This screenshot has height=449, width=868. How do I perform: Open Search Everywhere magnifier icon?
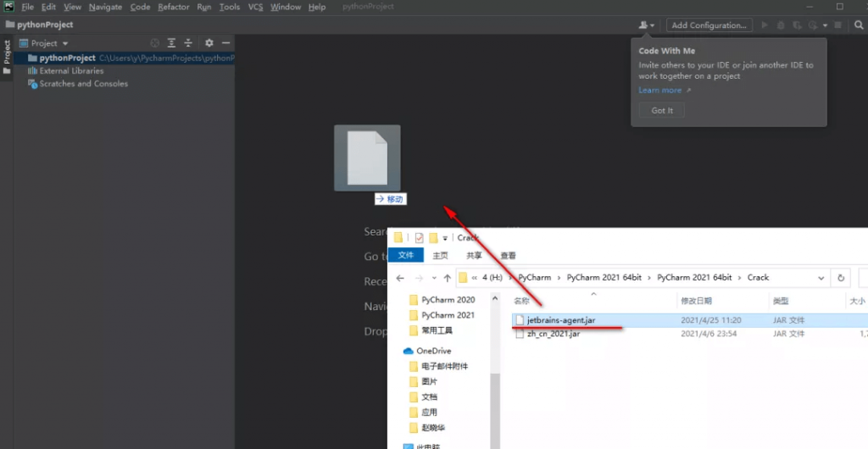(860, 25)
